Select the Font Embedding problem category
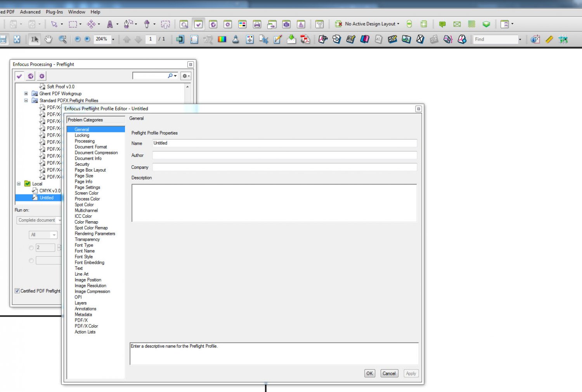This screenshot has height=392, width=582. (x=89, y=262)
